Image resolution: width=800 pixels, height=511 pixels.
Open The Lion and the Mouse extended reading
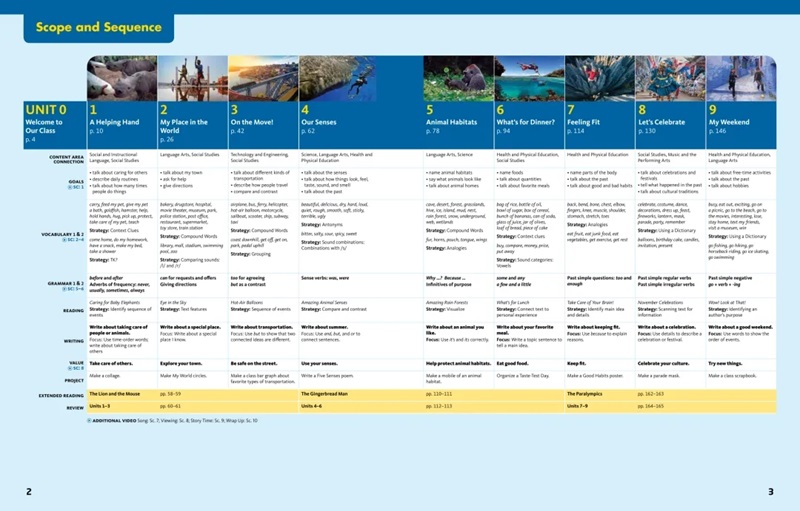[x=121, y=394]
